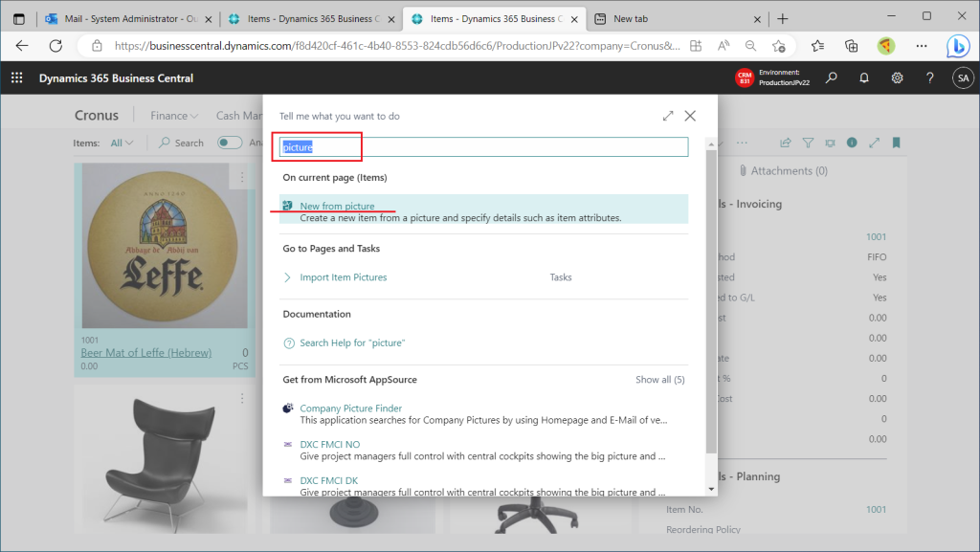Expand Import Item Pictures chevron
This screenshot has width=980, height=552.
click(x=288, y=277)
